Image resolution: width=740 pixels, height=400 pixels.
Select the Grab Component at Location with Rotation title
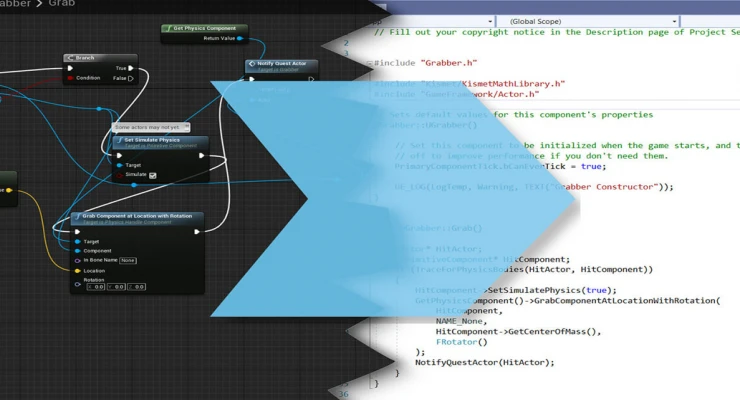point(137,216)
